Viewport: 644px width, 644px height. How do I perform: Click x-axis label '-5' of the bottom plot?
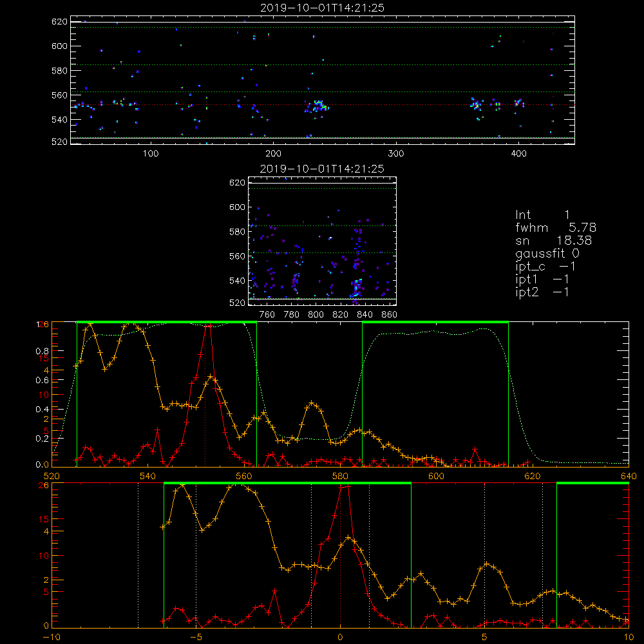[196, 638]
